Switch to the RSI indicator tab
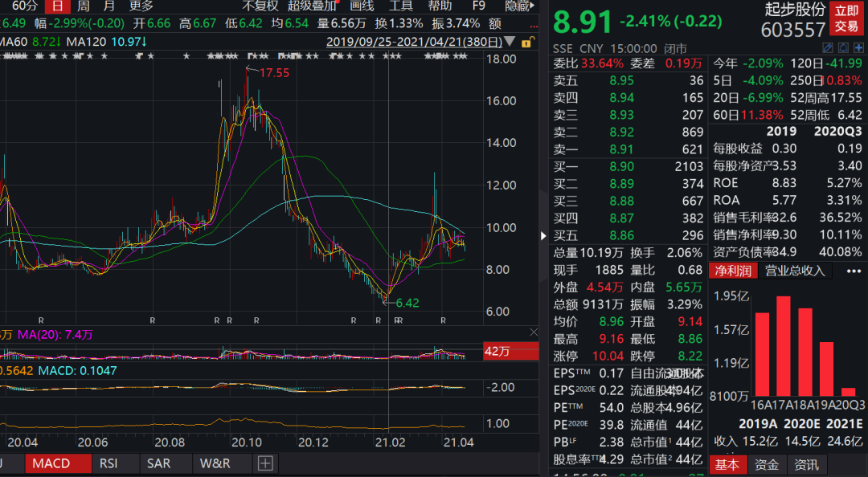Image resolution: width=868 pixels, height=477 pixels. (108, 463)
